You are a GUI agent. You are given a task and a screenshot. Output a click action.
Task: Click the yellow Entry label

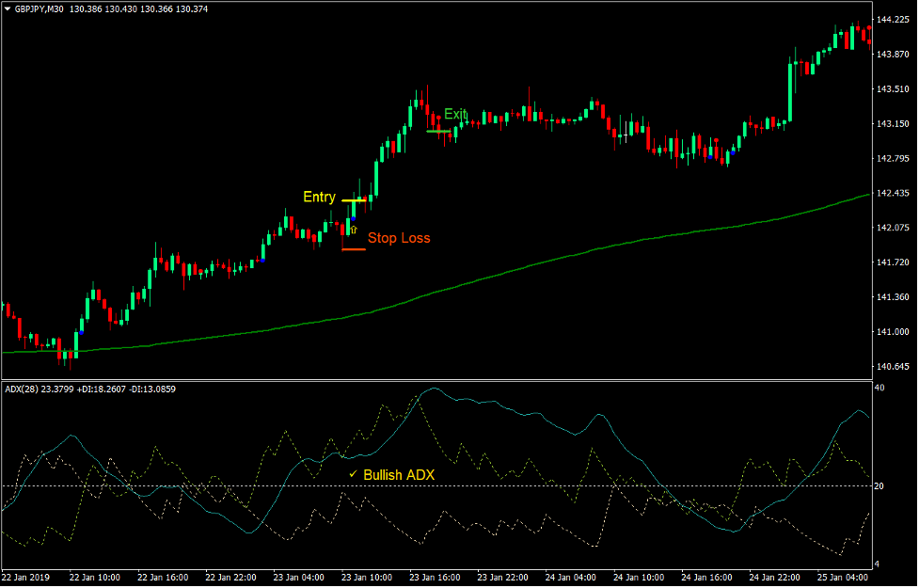tap(320, 197)
